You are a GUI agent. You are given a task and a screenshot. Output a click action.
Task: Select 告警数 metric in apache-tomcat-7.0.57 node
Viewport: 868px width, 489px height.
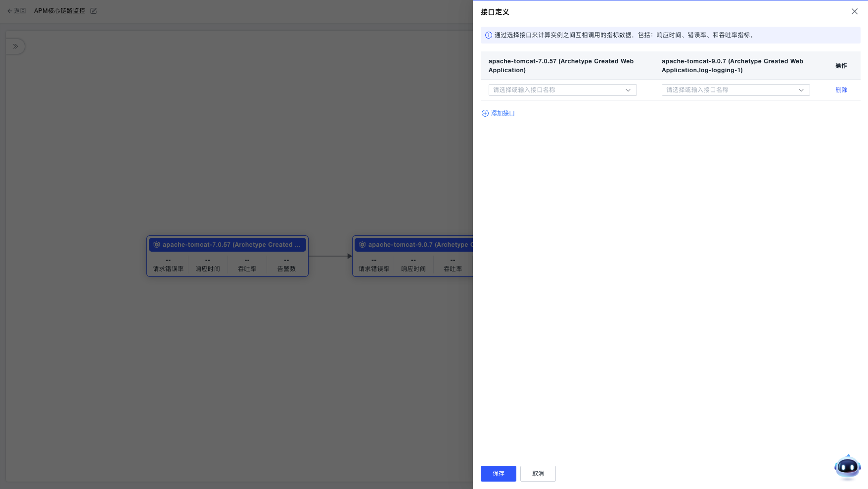coord(286,266)
